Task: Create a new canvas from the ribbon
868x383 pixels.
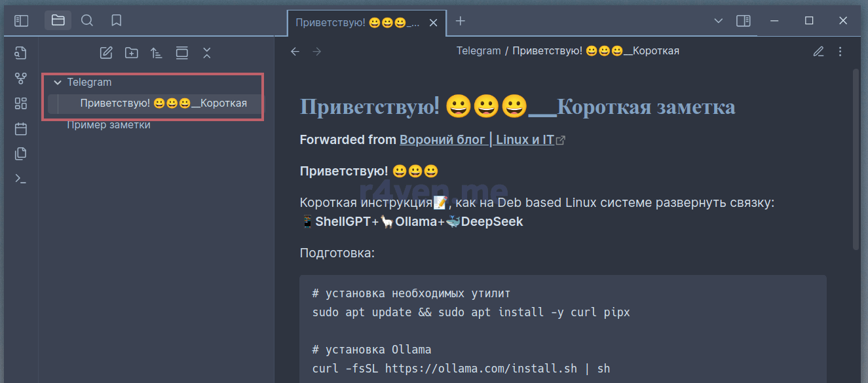Action: [21, 103]
